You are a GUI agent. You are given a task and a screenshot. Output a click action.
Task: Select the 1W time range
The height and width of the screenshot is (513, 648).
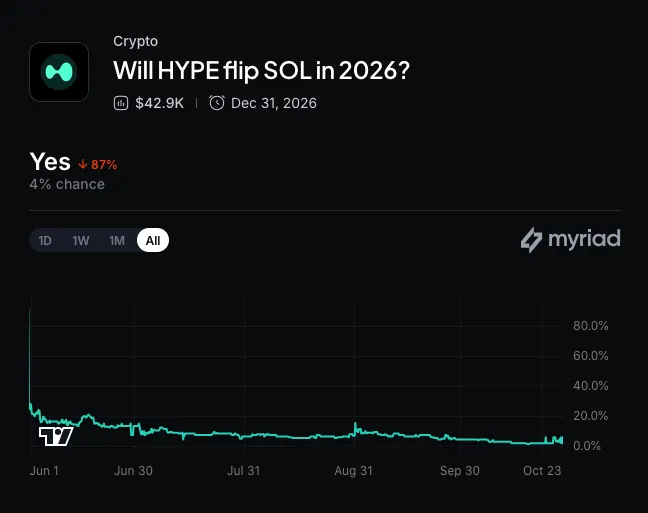(x=81, y=241)
